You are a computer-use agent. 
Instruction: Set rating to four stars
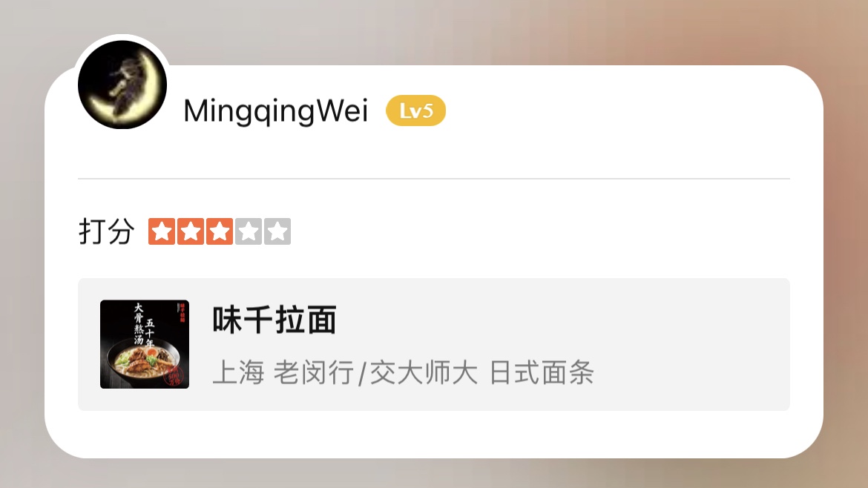(x=248, y=231)
